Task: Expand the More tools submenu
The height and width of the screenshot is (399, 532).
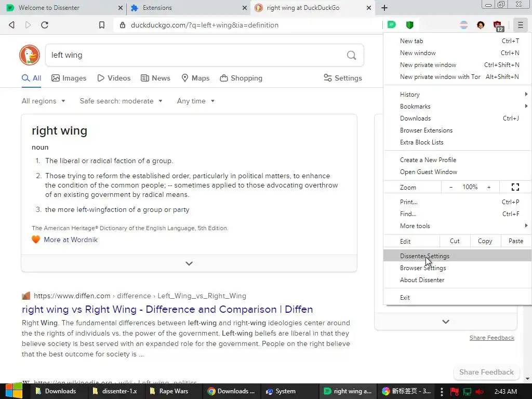Action: [x=457, y=226]
